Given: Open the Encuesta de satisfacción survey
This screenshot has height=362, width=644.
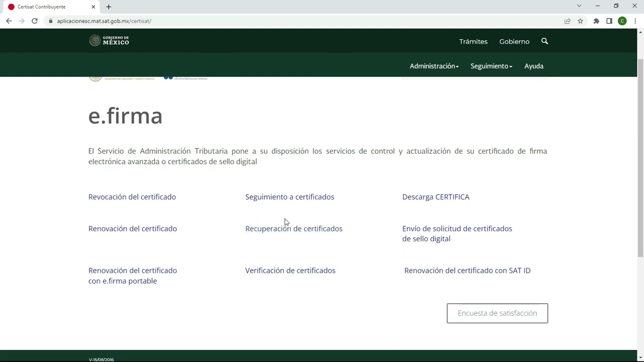Looking at the screenshot, I should [497, 313].
